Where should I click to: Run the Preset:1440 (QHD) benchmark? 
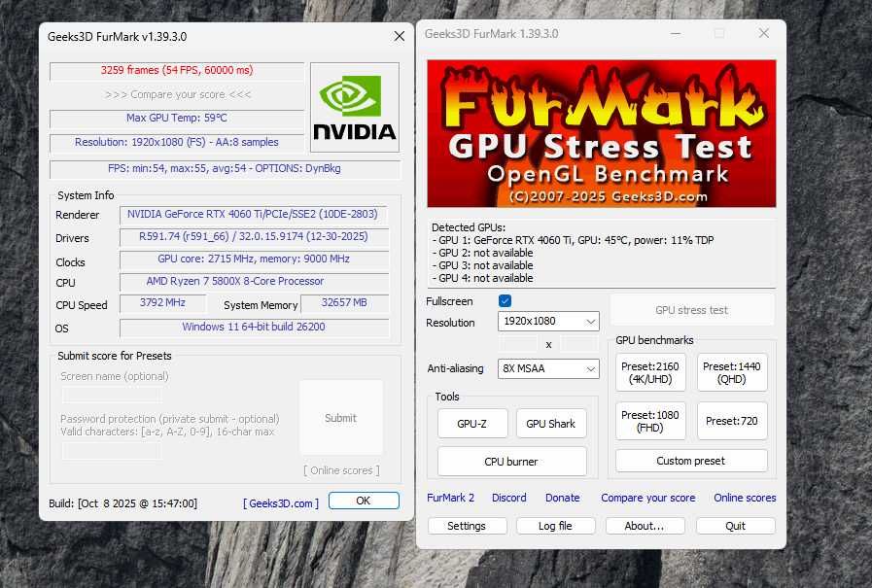click(732, 373)
